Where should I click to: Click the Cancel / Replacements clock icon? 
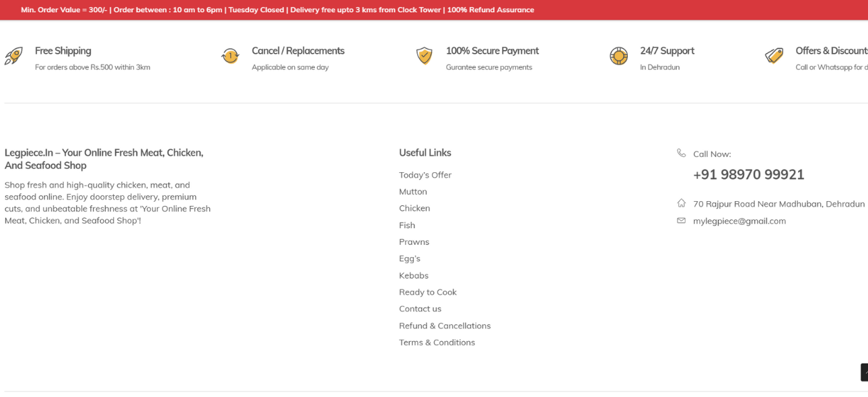coord(230,57)
